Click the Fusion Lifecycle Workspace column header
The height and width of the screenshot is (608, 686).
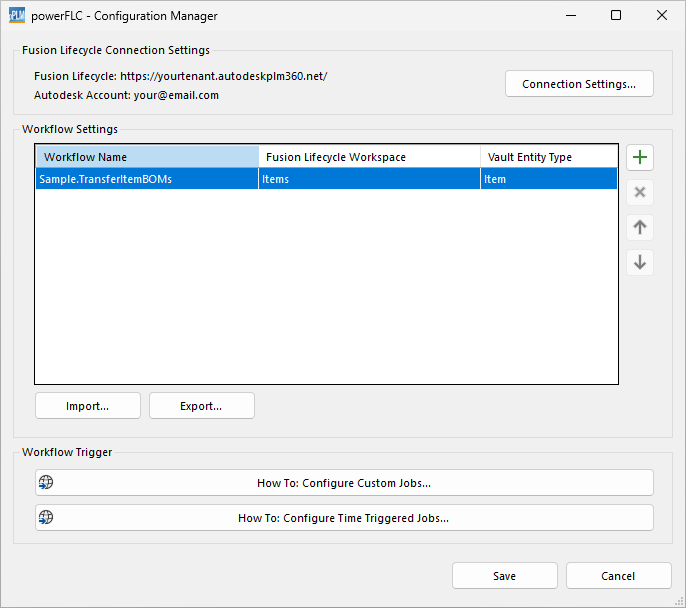[368, 157]
